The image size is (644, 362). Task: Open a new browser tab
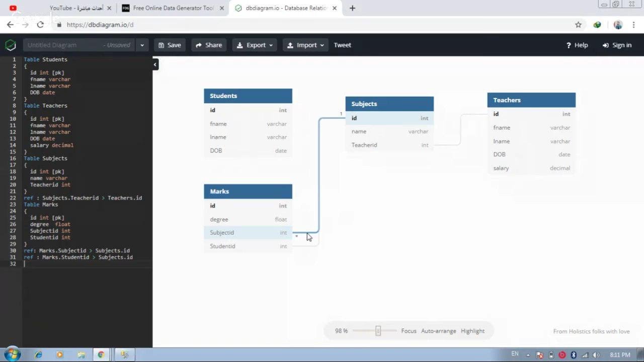coord(352,8)
